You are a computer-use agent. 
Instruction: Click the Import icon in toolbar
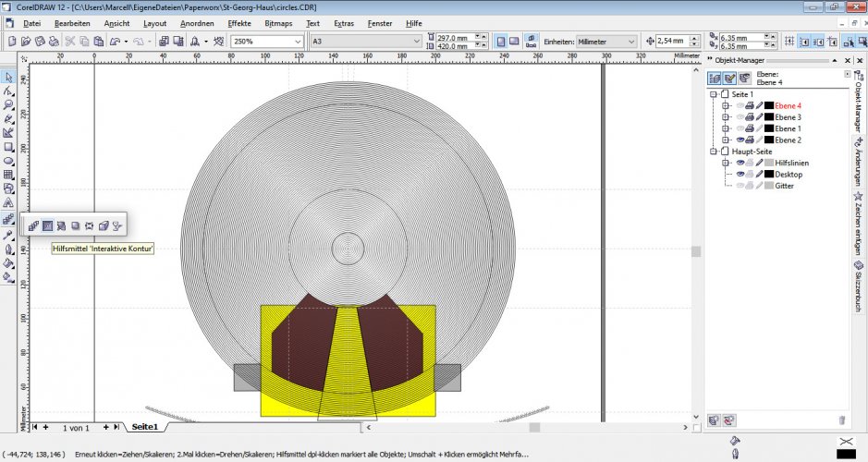[x=165, y=42]
